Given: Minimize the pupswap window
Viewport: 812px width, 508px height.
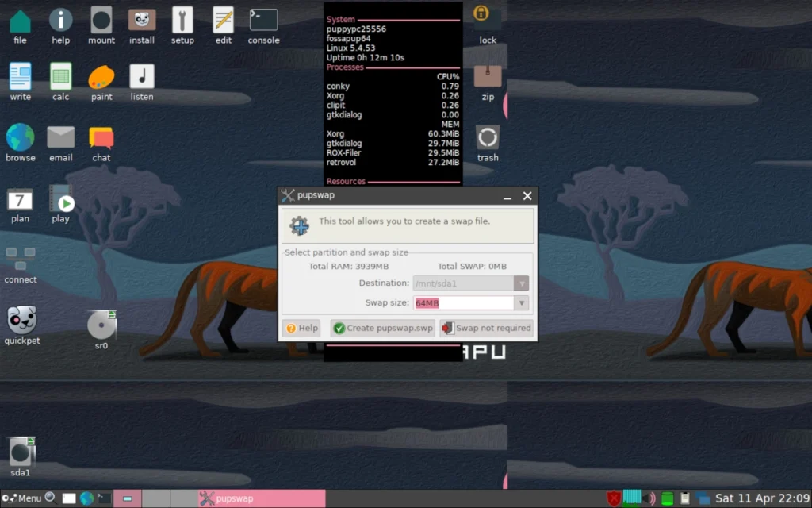Looking at the screenshot, I should pyautogui.click(x=507, y=196).
